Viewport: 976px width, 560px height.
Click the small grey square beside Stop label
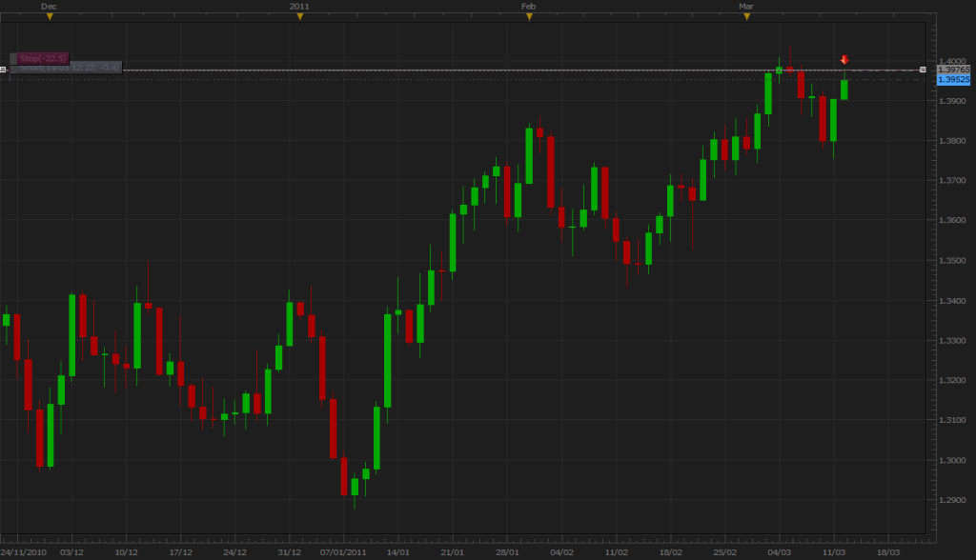[13, 59]
